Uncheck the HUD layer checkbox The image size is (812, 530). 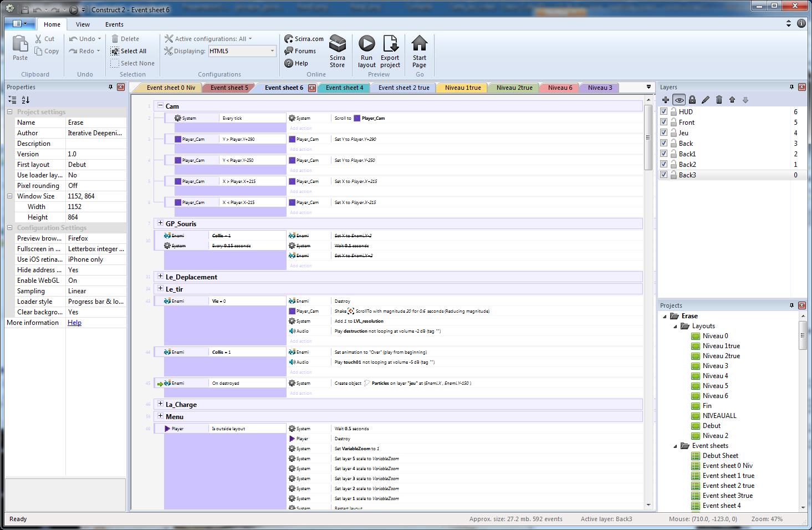(x=664, y=111)
